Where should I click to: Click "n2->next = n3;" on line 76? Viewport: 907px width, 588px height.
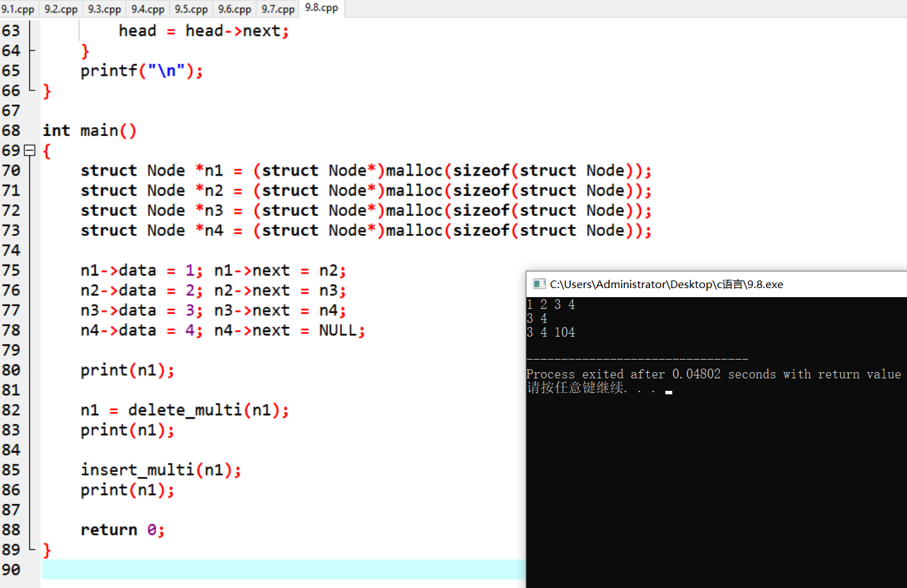pyautogui.click(x=280, y=290)
